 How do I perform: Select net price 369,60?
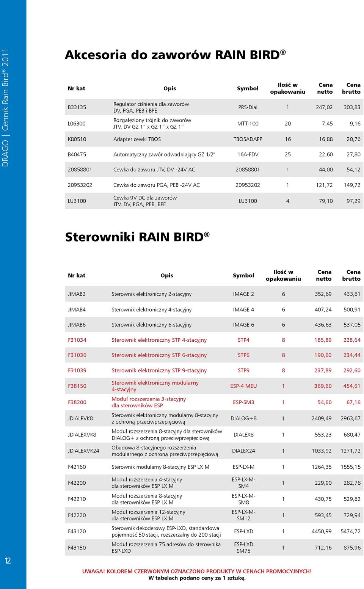point(323,386)
